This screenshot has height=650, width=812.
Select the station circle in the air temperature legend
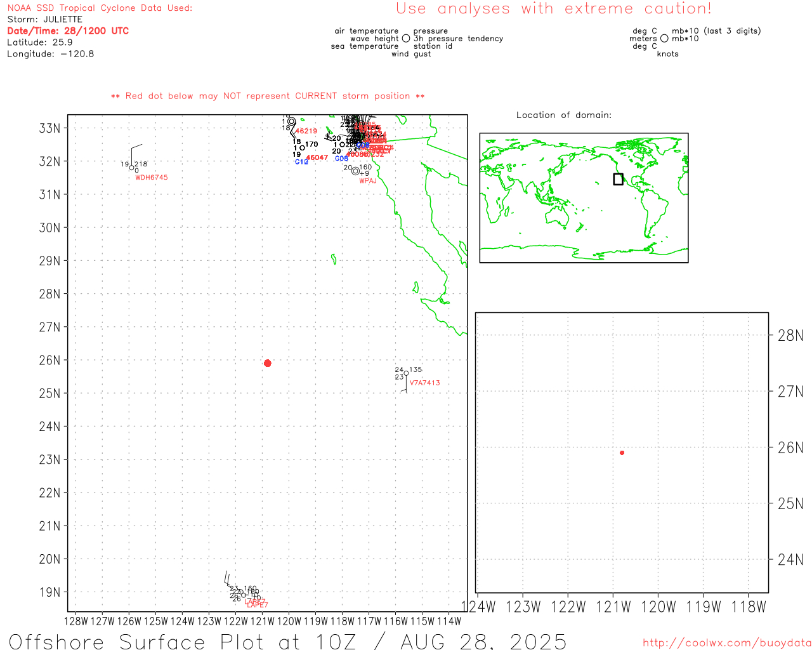pos(406,39)
